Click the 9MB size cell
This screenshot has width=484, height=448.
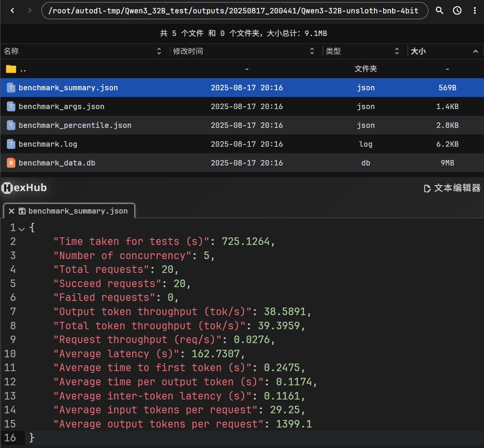click(x=447, y=163)
